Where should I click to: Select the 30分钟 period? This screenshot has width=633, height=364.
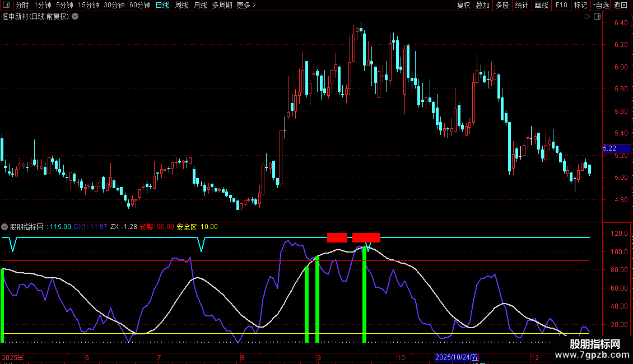click(114, 5)
